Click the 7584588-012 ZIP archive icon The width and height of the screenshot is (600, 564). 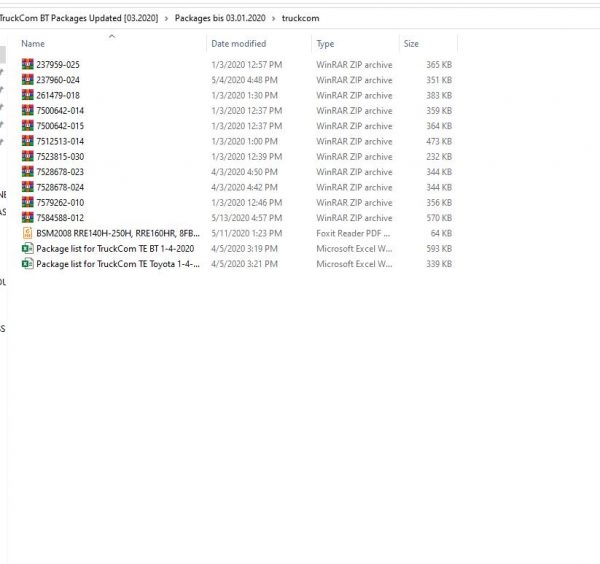[x=28, y=217]
